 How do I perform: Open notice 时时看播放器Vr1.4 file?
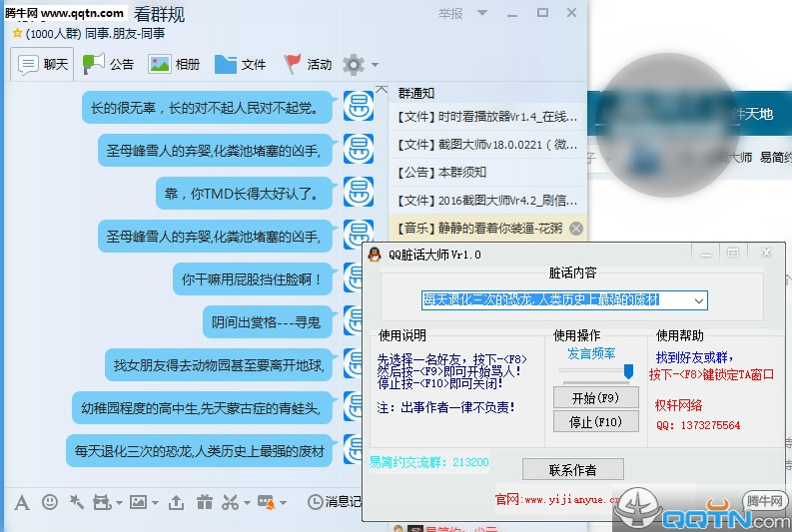pyautogui.click(x=487, y=117)
